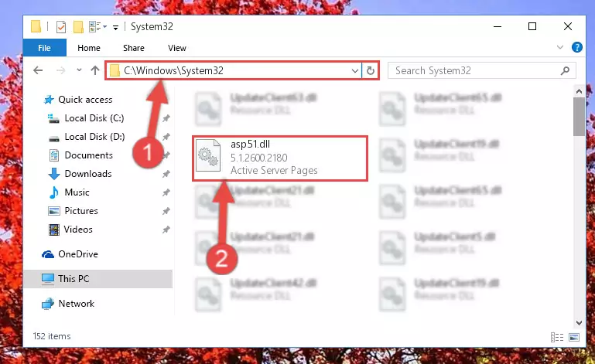Open the Customize Quick Access Toolbar dropdown

[115, 27]
